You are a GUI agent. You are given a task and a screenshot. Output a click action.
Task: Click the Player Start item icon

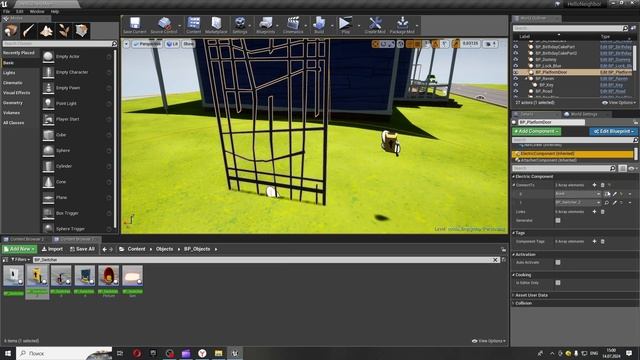point(48,119)
